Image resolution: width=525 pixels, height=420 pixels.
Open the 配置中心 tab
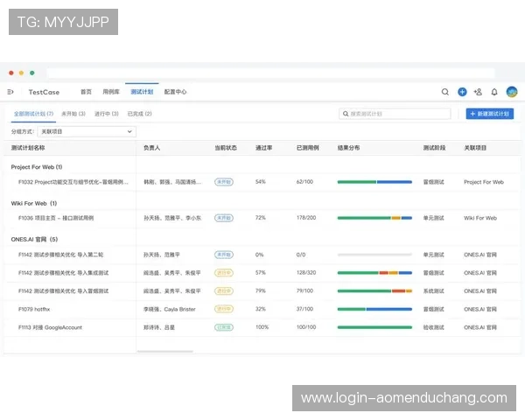175,92
